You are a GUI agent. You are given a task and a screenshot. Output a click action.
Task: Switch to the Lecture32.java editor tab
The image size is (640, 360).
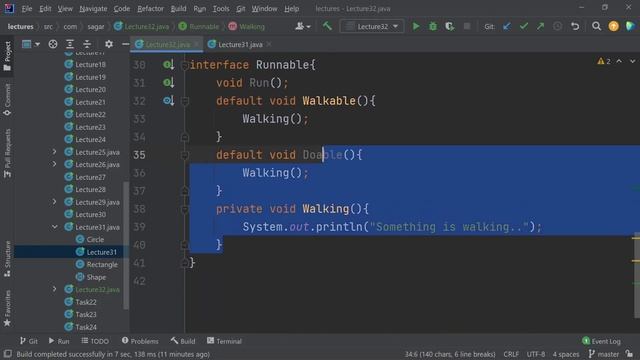(x=168, y=44)
